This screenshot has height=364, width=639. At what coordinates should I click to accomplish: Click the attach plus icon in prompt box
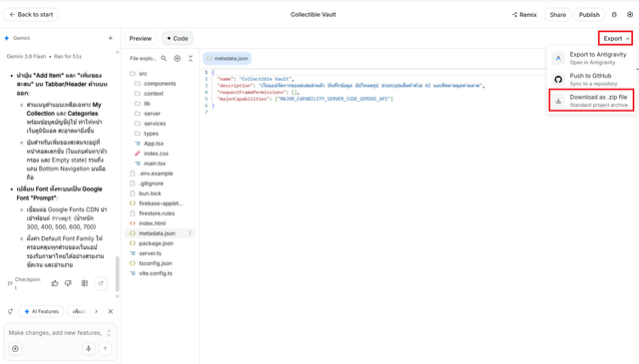click(16, 349)
